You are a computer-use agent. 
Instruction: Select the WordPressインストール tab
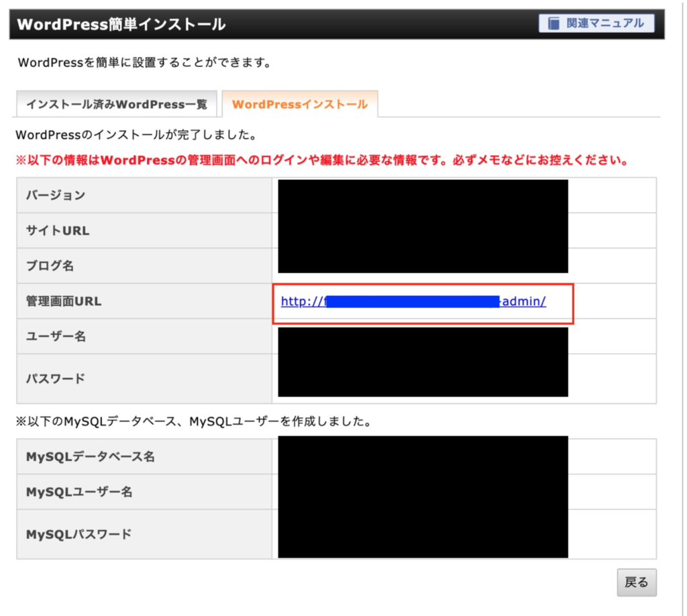tap(300, 104)
